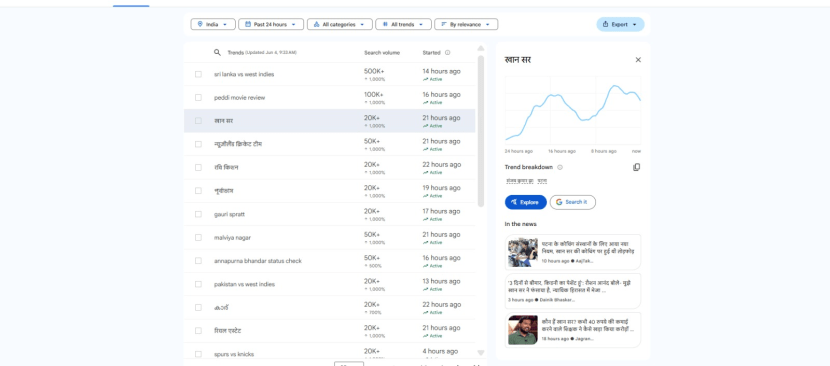Image resolution: width=830 pixels, height=366 pixels.
Task: Click the Jagran article thumbnail image
Action: click(522, 330)
